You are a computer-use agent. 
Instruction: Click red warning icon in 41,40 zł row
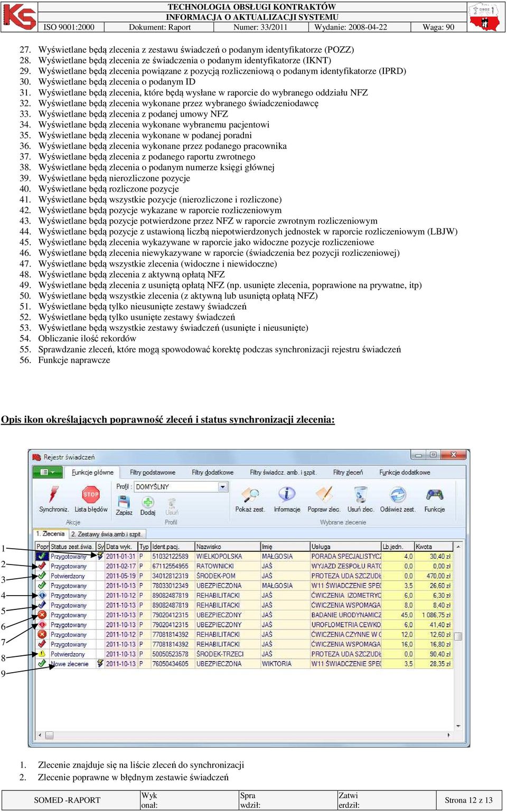coord(41,625)
